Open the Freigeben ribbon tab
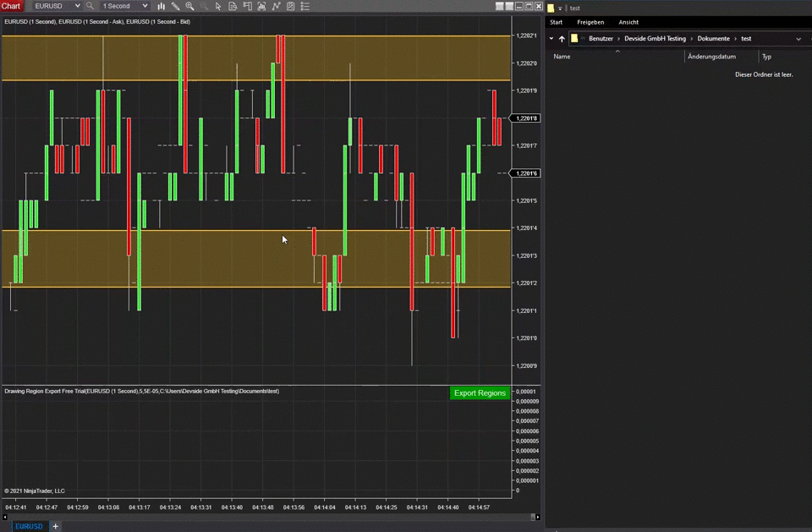Image resolution: width=812 pixels, height=532 pixels. point(590,22)
